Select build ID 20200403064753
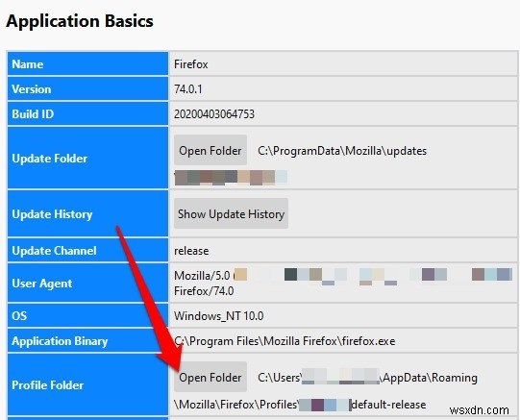520x420 pixels. pos(214,114)
